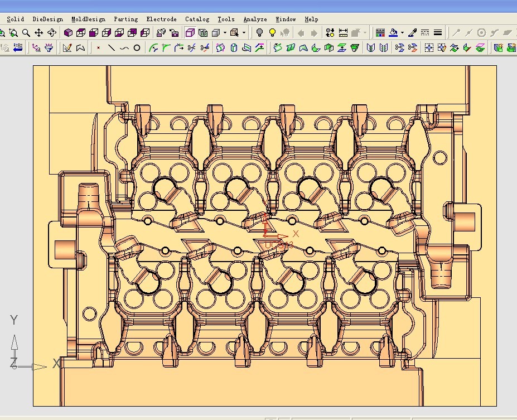
Task: Choose the dashed line style icon
Action: click(425, 33)
